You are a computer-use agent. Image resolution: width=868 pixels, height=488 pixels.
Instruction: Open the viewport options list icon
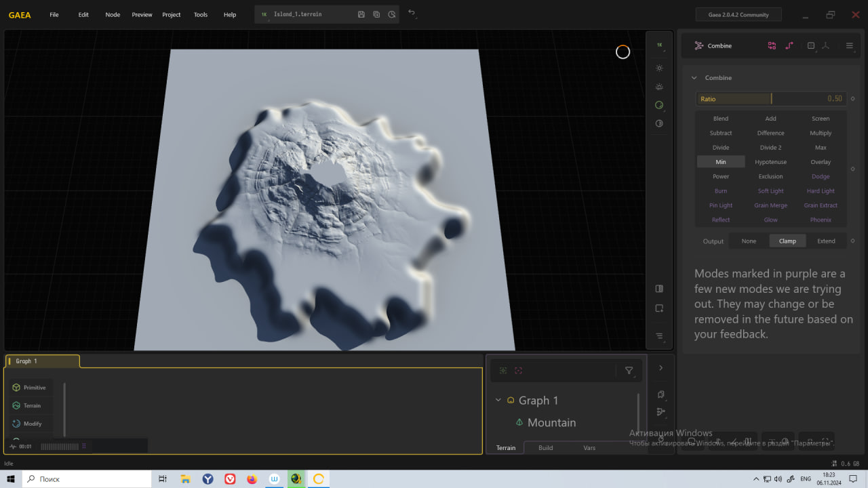coord(659,336)
